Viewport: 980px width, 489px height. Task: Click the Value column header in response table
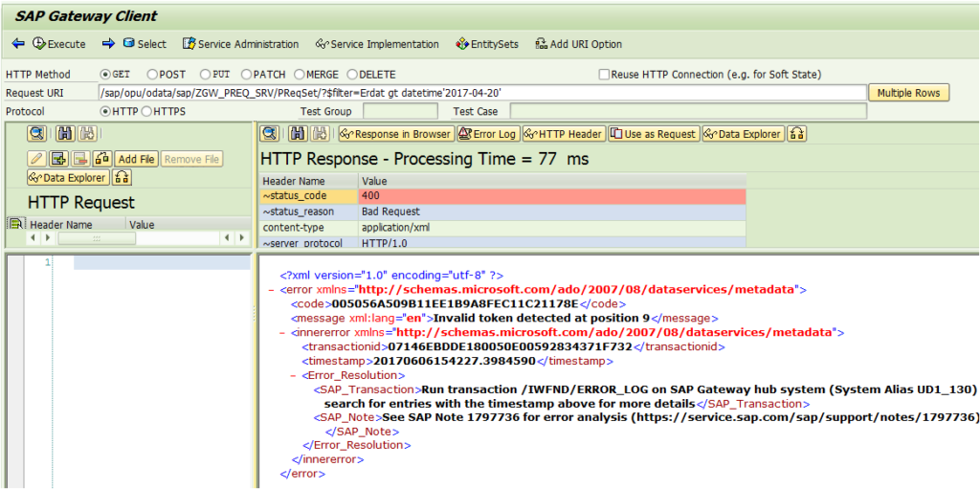552,181
